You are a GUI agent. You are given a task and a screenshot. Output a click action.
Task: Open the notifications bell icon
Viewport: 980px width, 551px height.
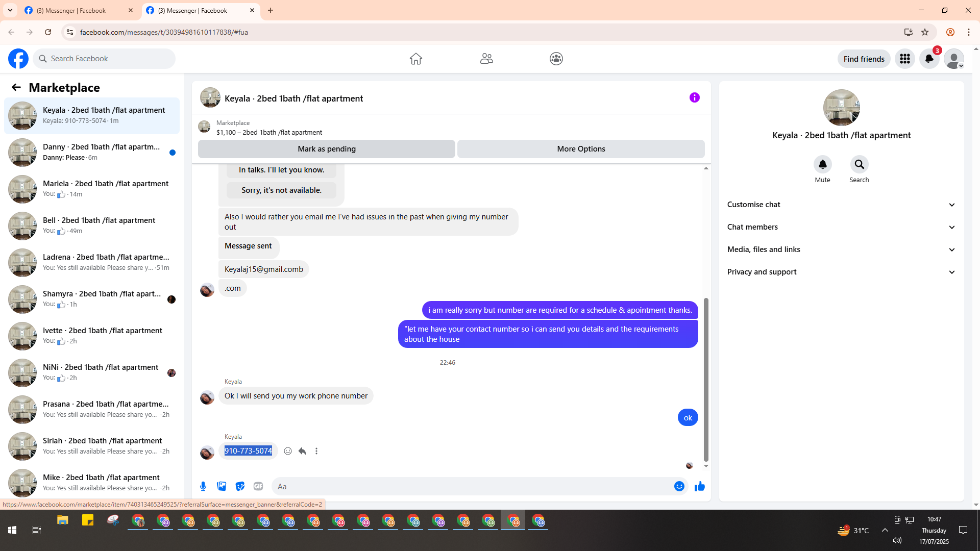[929, 59]
